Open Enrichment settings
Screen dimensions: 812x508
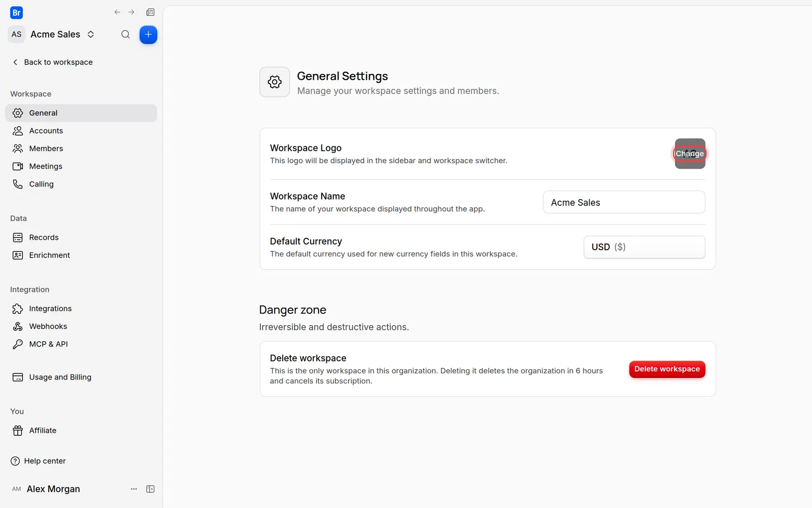pos(81,255)
